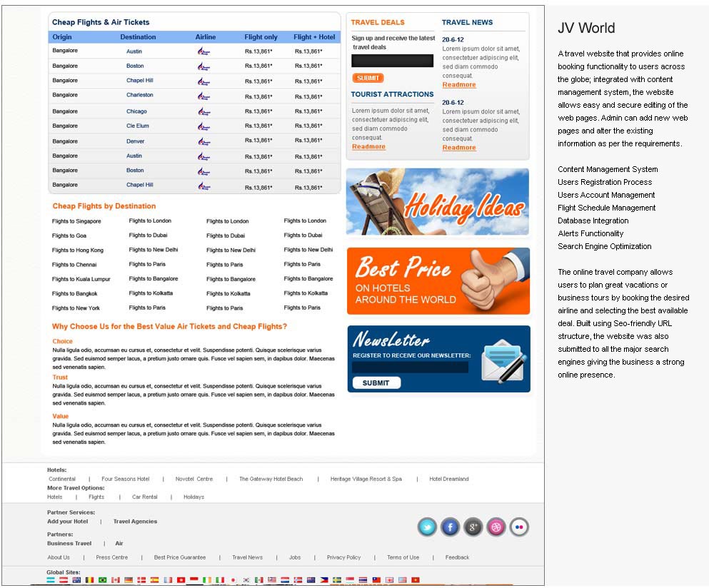Select the Sweden flag global site
Screen dimensions: 709x588
click(x=337, y=580)
